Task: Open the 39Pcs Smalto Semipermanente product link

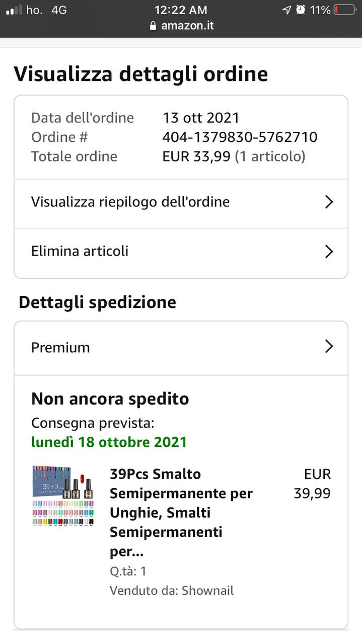Action: (181, 513)
